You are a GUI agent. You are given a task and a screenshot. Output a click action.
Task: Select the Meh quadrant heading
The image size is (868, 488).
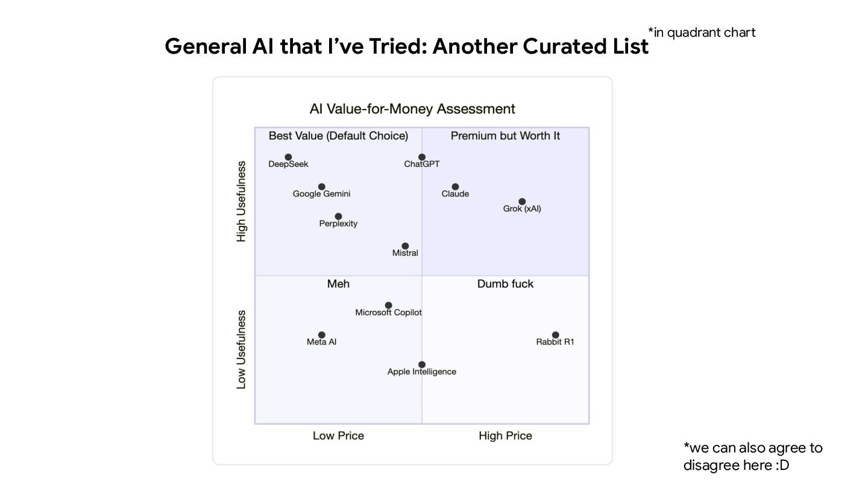pyautogui.click(x=338, y=284)
